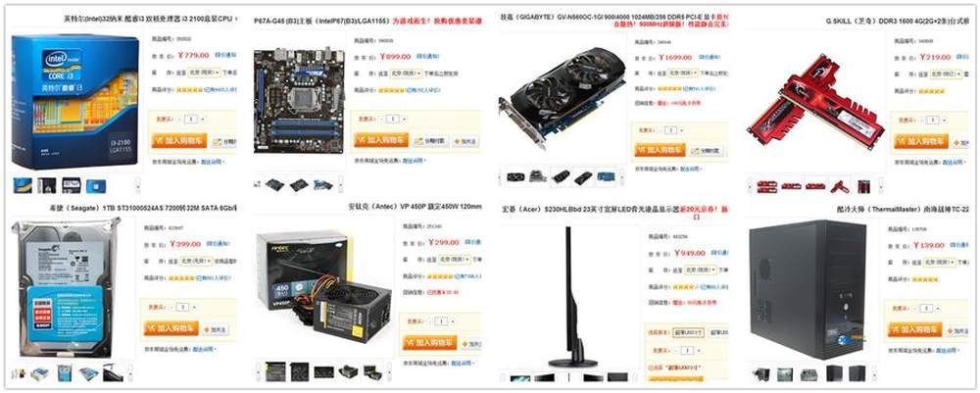Image resolution: width=980 pixels, height=393 pixels.
Task: Select the first Acer monitor version option
Action: pos(688,332)
